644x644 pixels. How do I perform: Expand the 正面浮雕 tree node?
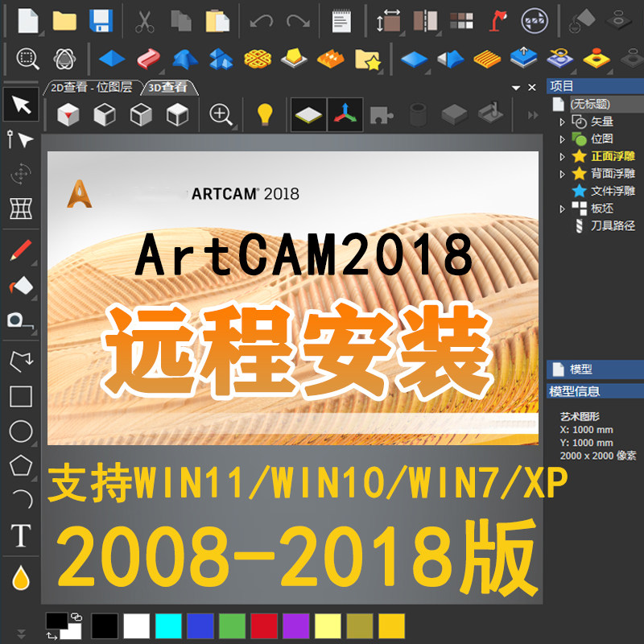pyautogui.click(x=562, y=156)
